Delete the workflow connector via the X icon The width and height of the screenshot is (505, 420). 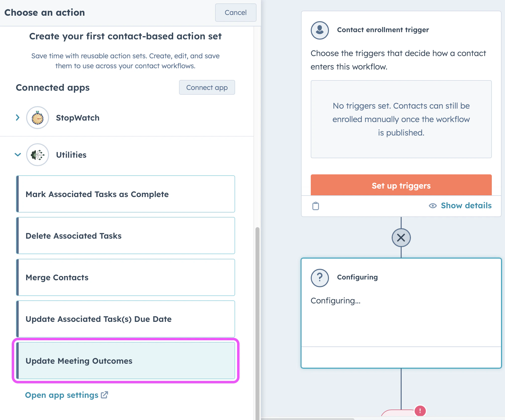pyautogui.click(x=401, y=238)
